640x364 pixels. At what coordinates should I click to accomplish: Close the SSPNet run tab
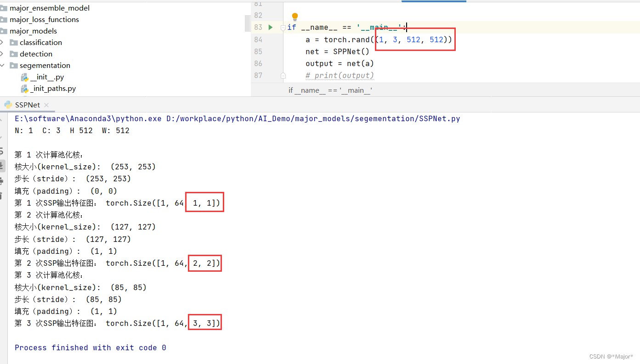click(47, 105)
